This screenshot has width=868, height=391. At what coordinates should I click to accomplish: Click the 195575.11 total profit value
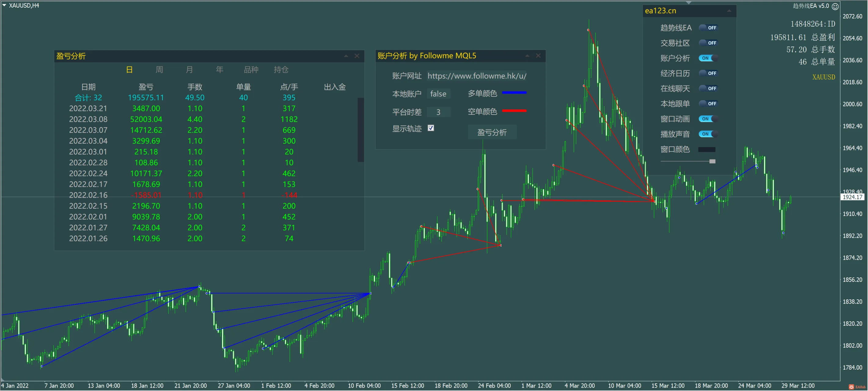coord(146,98)
